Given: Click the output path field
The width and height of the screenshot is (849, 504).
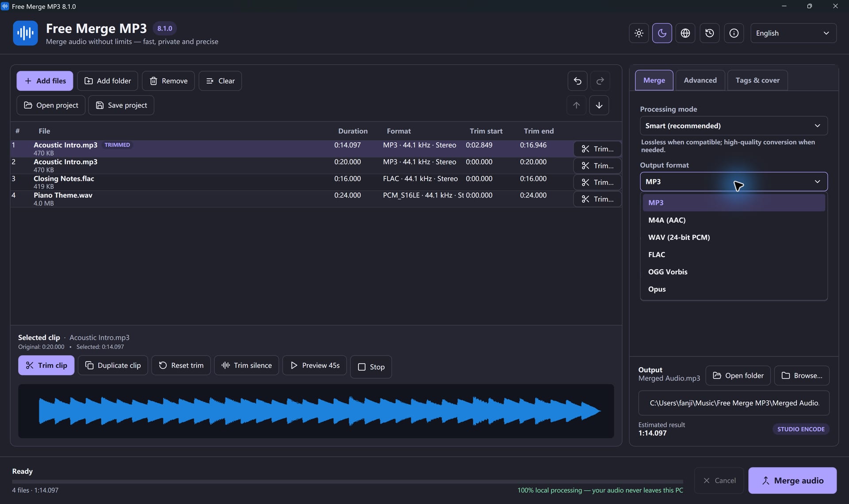Looking at the screenshot, I should pos(734,403).
